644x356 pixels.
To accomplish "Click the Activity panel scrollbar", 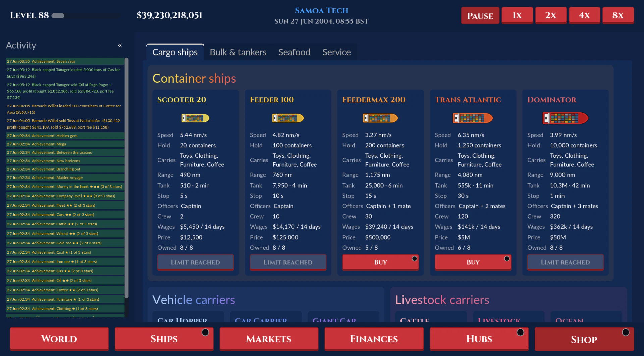I will point(126,178).
